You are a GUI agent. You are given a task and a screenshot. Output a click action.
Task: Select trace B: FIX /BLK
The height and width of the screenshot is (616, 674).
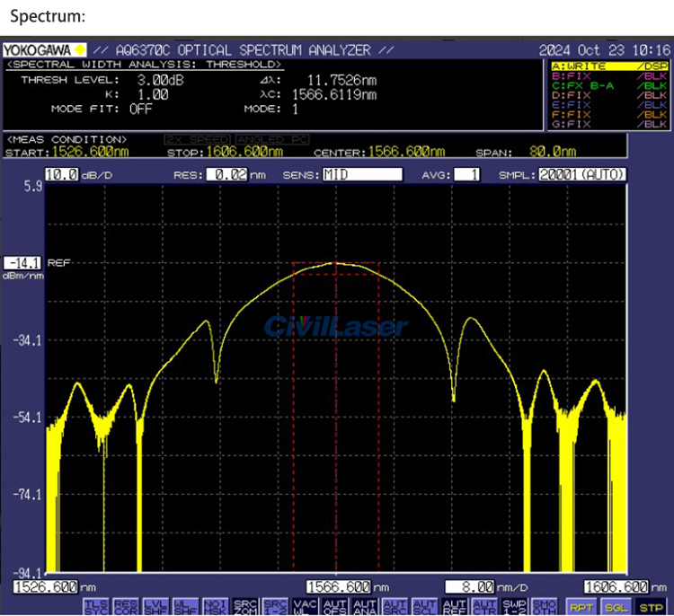click(x=609, y=76)
